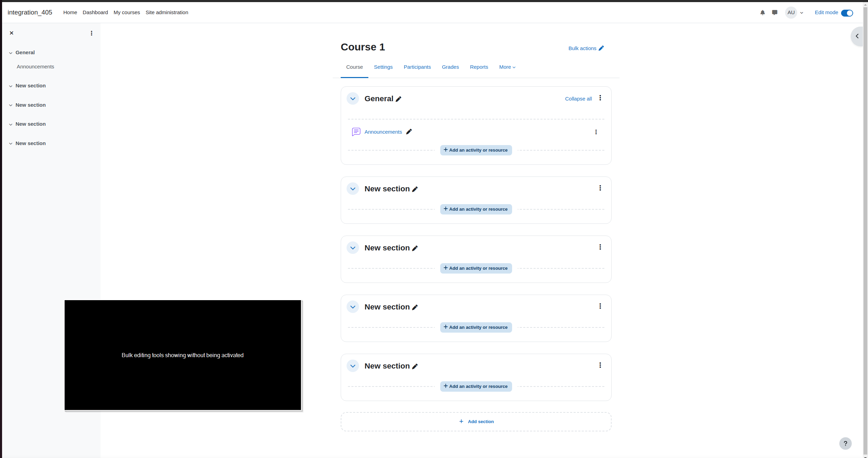Collapse first New section in course index
The width and height of the screenshot is (868, 458).
11,86
